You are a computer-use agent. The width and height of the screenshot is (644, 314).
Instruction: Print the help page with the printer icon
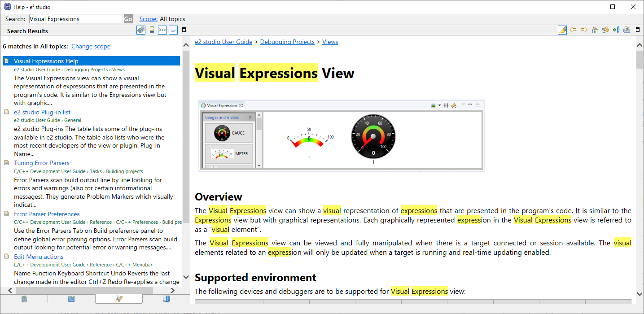(x=627, y=30)
